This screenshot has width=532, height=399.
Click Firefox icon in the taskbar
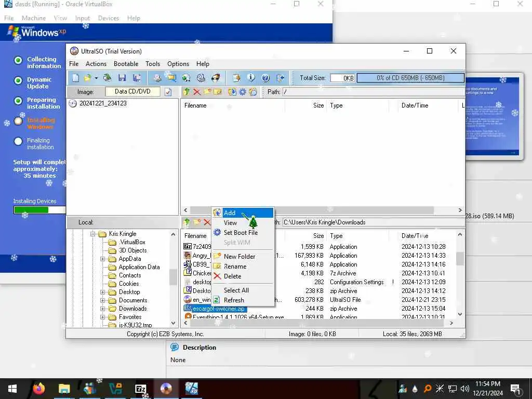point(38,389)
